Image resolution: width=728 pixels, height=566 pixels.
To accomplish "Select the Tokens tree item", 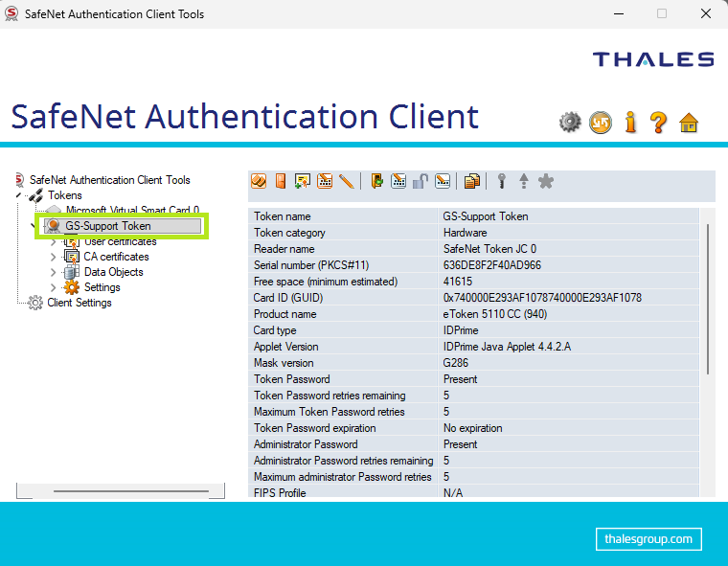I will coord(65,195).
